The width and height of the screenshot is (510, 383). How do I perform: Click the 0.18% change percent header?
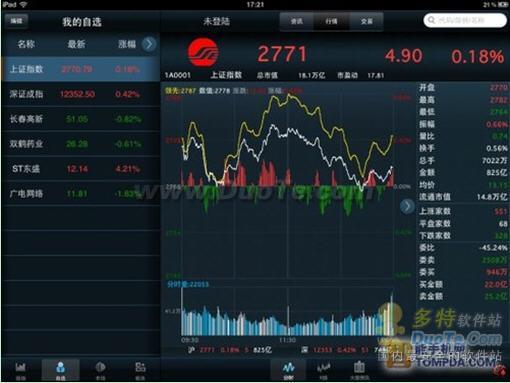(478, 56)
